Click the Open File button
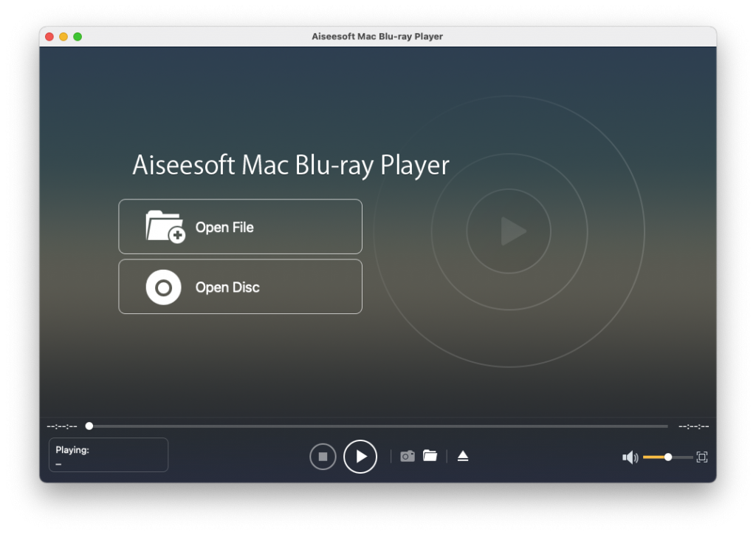The image size is (756, 535). click(240, 226)
